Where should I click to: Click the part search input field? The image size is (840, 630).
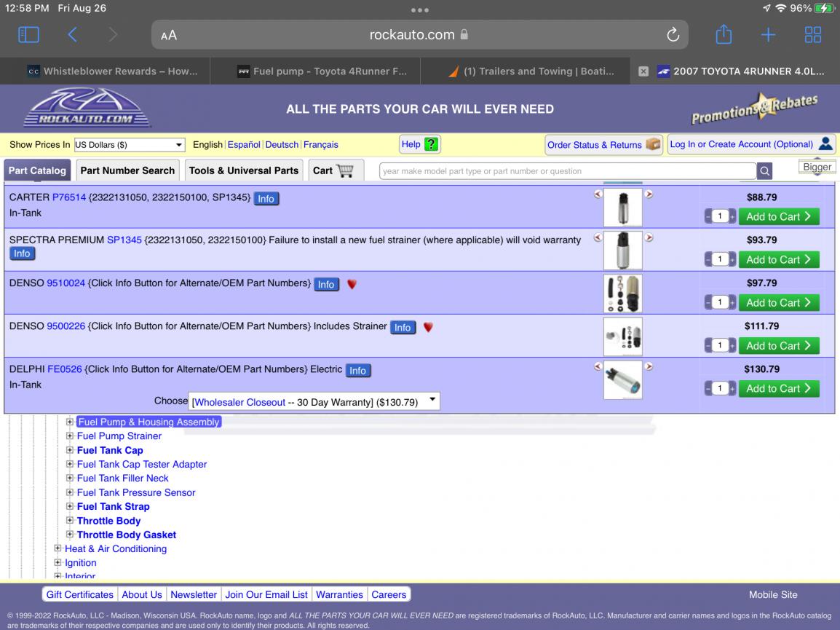coord(567,171)
